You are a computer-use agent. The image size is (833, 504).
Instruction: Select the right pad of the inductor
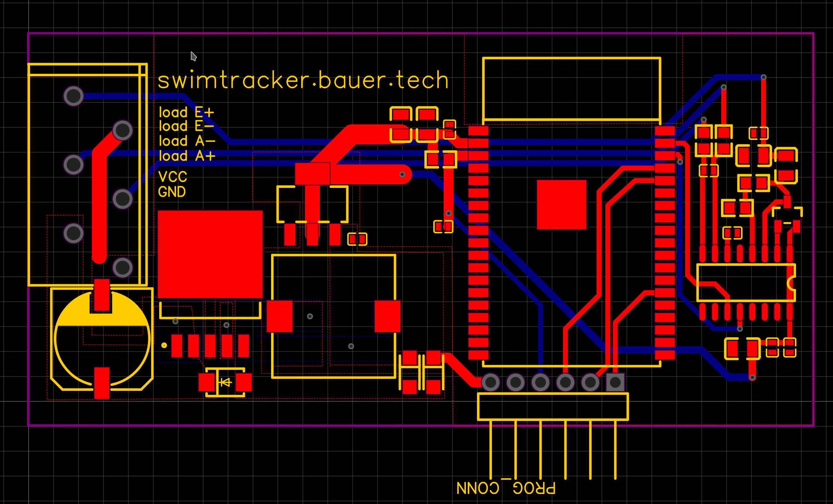[387, 316]
